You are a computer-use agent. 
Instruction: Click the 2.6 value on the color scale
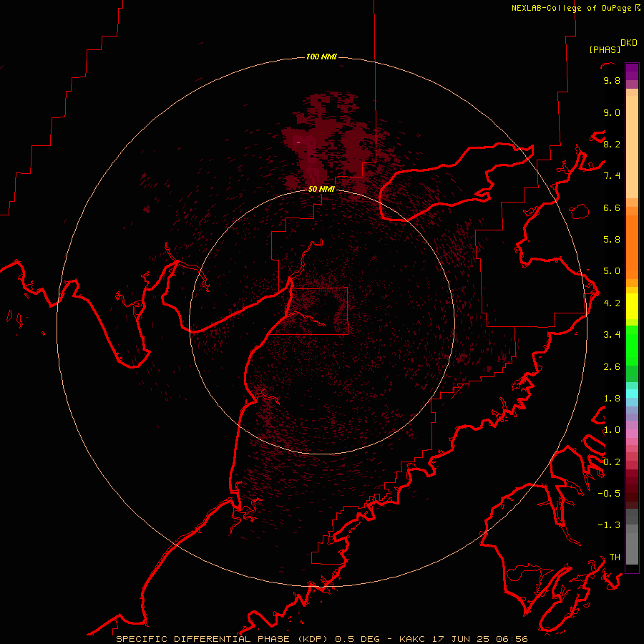[612, 367]
